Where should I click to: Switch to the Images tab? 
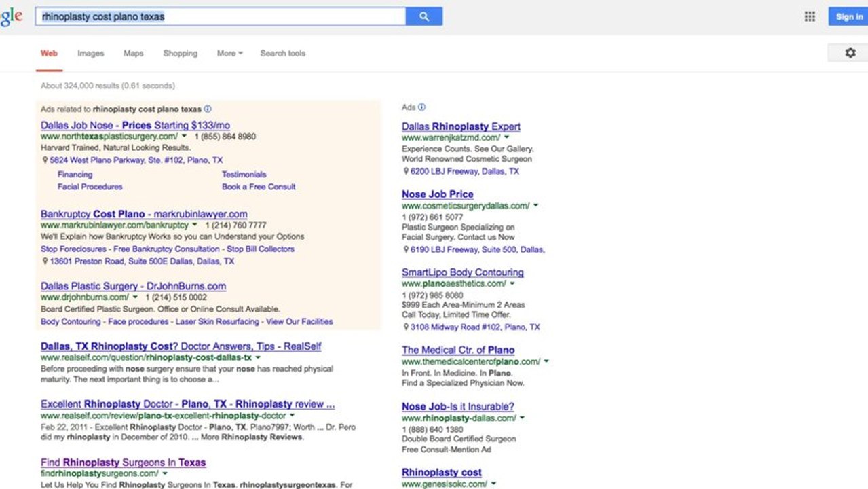coord(90,53)
